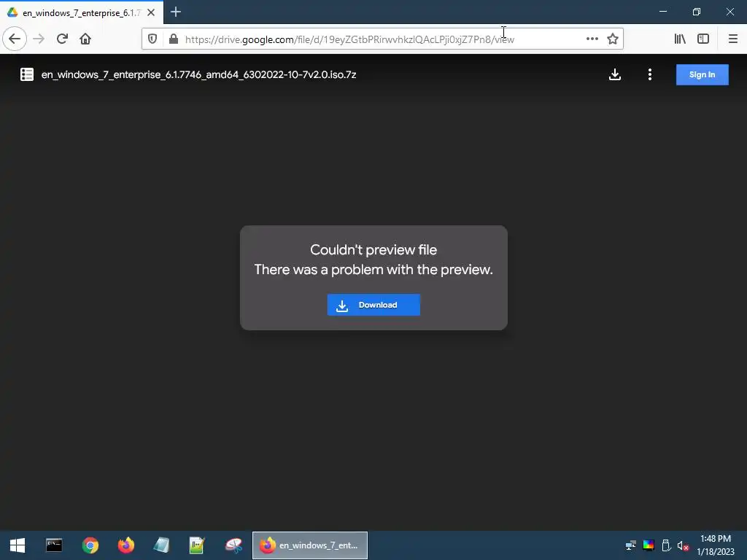Viewport: 747px width, 560px height.
Task: Toggle the sidebar view icon
Action: pos(703,39)
